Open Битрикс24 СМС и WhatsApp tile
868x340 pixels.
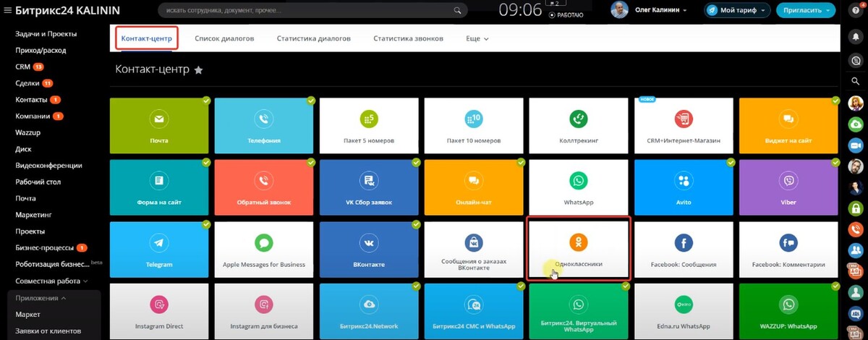[x=474, y=312]
